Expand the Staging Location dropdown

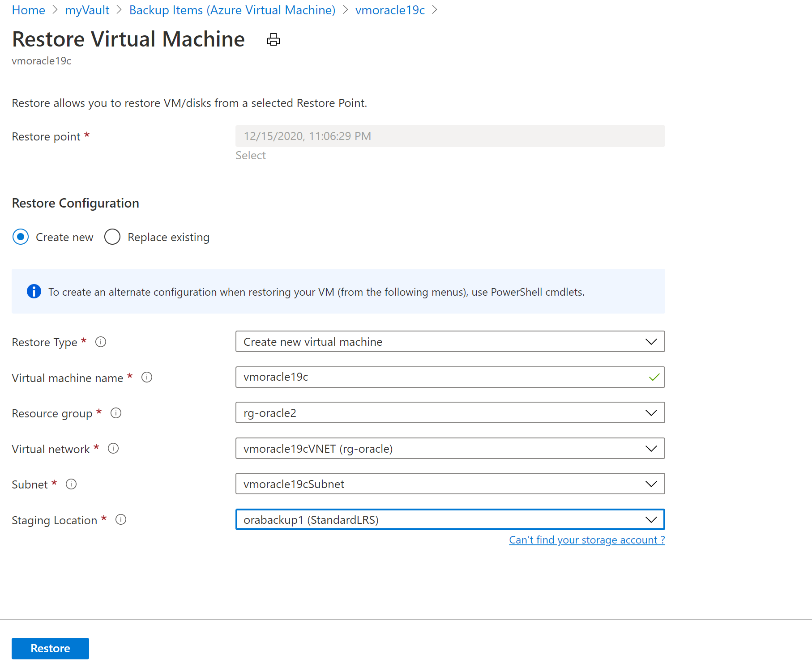(x=450, y=520)
